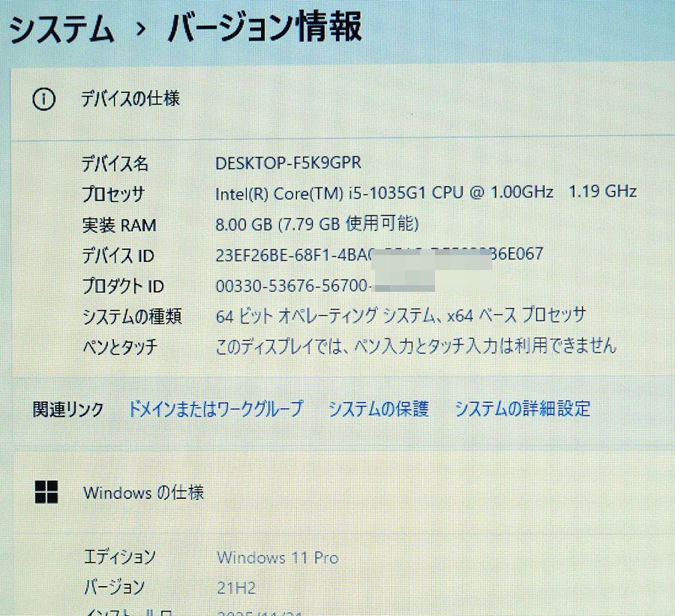The image size is (675, 616).
Task: Select the device ID value starting 23EF26BE
Action: pos(379,254)
